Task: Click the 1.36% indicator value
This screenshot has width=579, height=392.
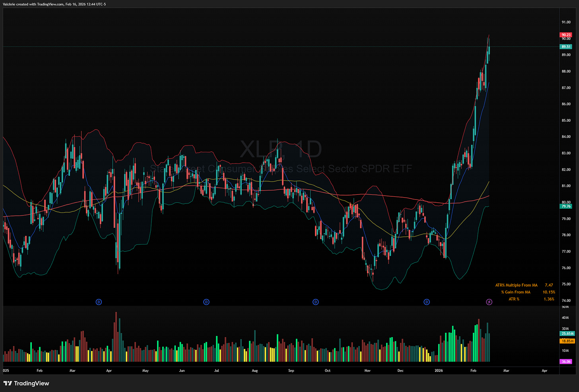Action: click(x=549, y=299)
